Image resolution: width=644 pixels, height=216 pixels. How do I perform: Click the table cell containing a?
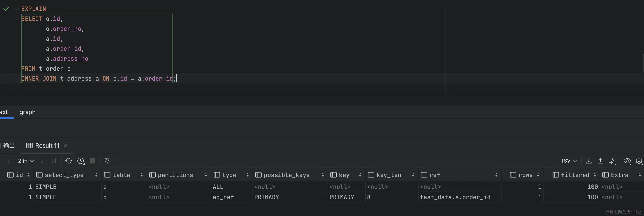point(124,187)
